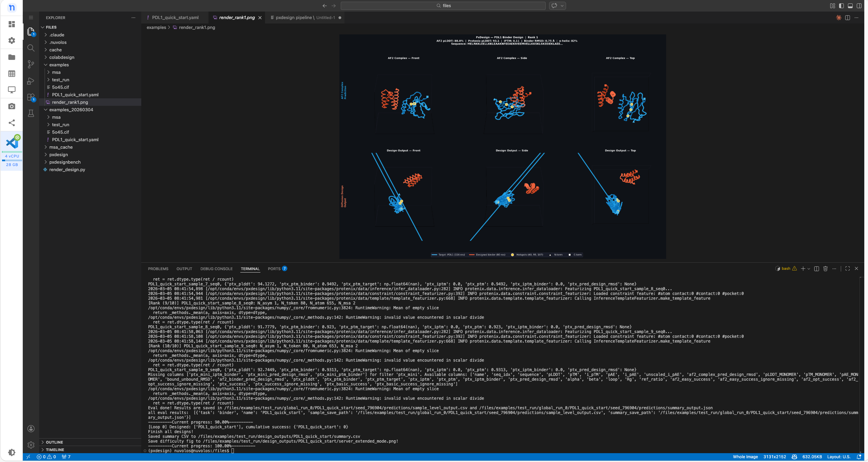Toggle the bottom panel layout button
The height and width of the screenshot is (462, 868).
coord(850,6)
